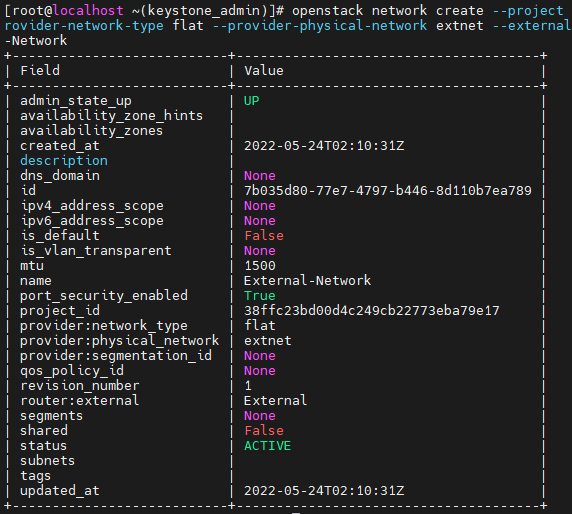Click the green UP admin state value
Image resolution: width=572 pixels, height=514 pixels.
(x=251, y=101)
